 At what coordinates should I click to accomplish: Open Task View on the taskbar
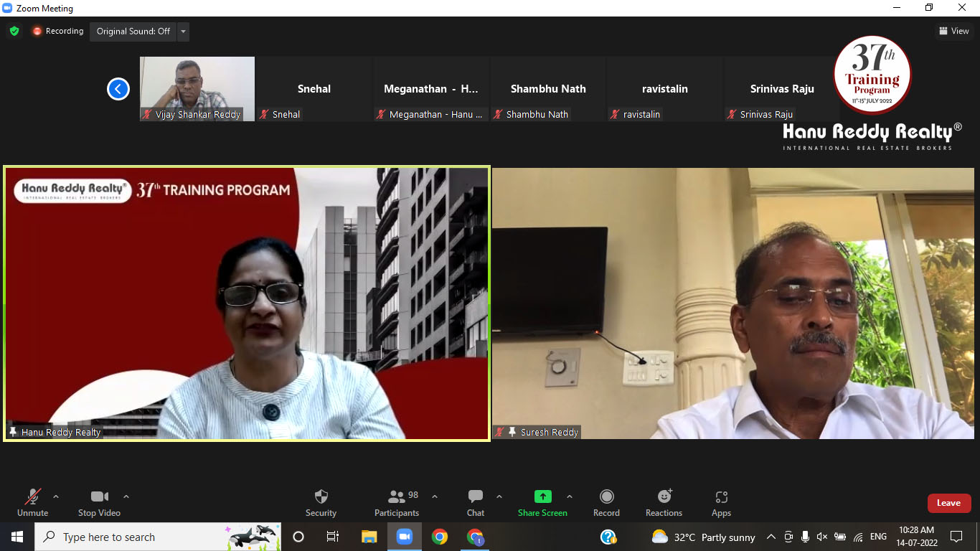point(333,537)
